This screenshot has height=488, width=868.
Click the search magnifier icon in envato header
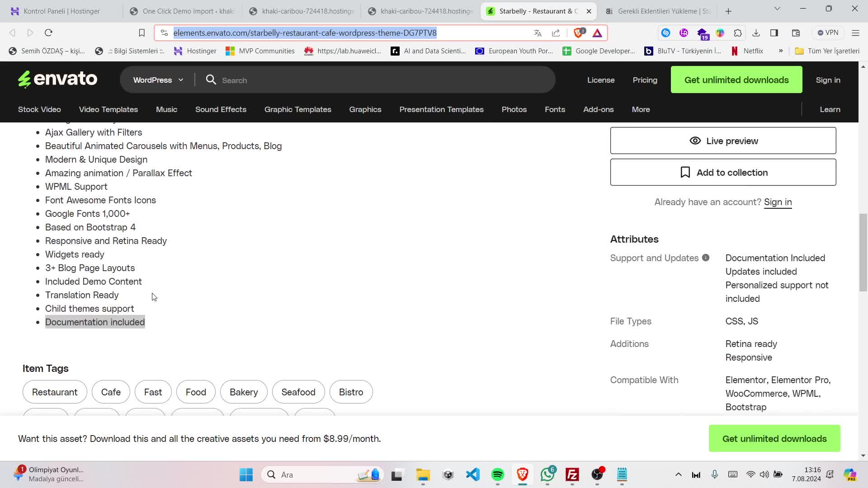click(x=211, y=80)
